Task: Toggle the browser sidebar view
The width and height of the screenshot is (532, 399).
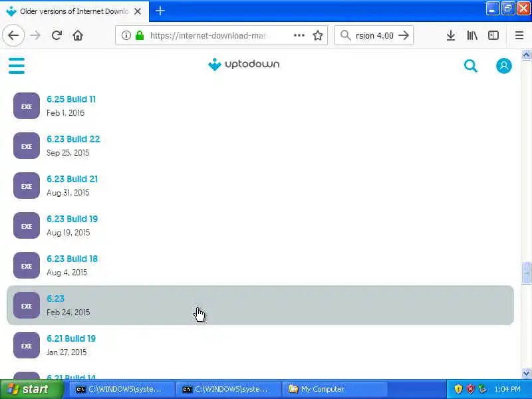Action: [493, 35]
